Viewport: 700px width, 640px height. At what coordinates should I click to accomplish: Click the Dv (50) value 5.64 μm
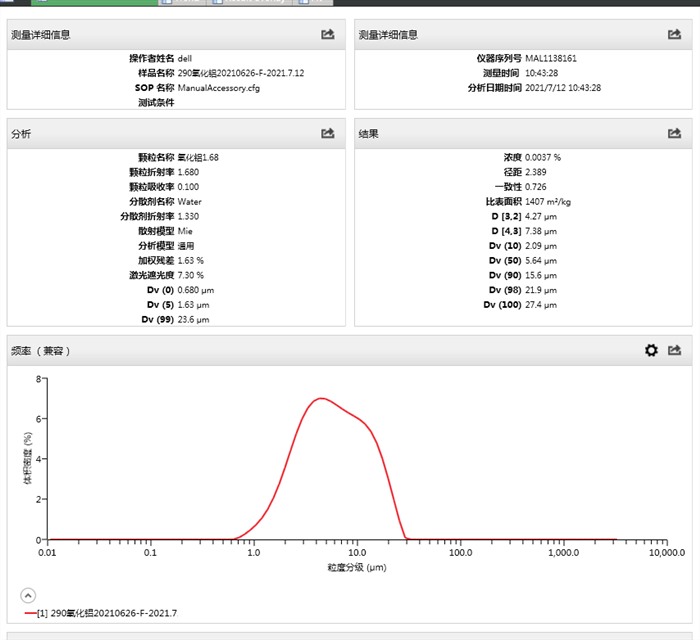542,275
